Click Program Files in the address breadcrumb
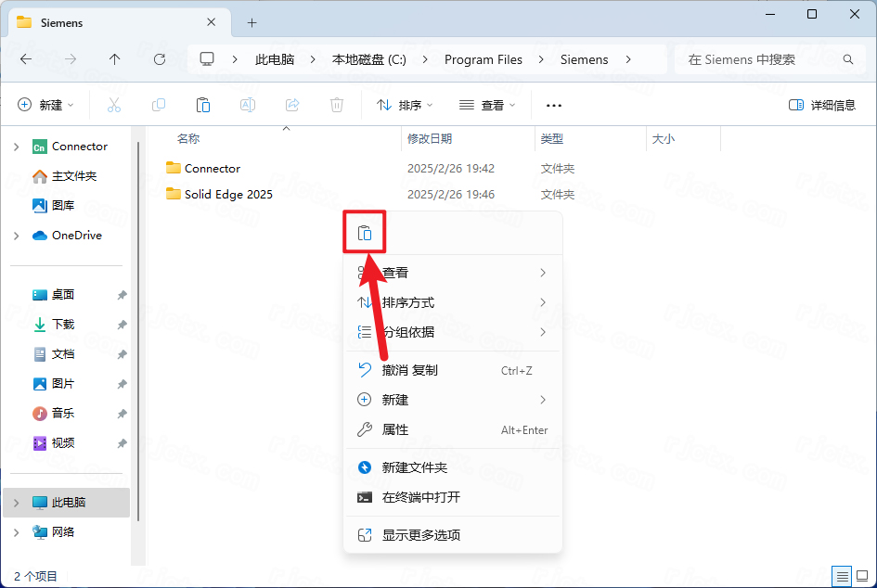The width and height of the screenshot is (877, 588). 483,59
